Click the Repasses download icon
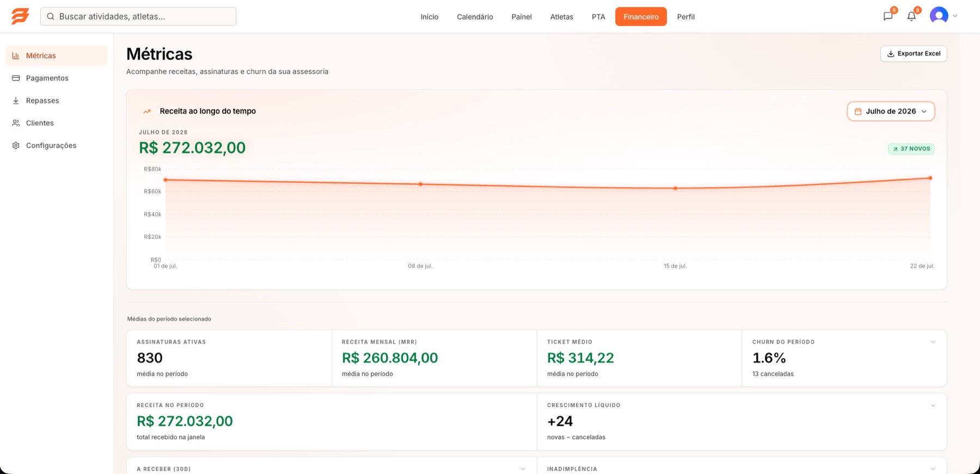The width and height of the screenshot is (980, 474). tap(16, 101)
